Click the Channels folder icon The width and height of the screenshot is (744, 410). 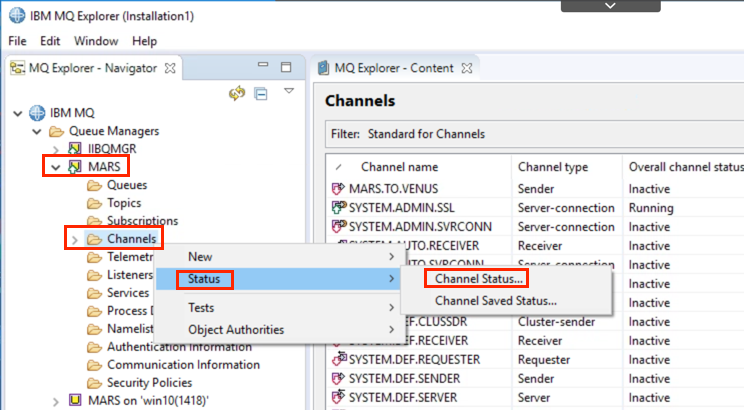pos(94,239)
